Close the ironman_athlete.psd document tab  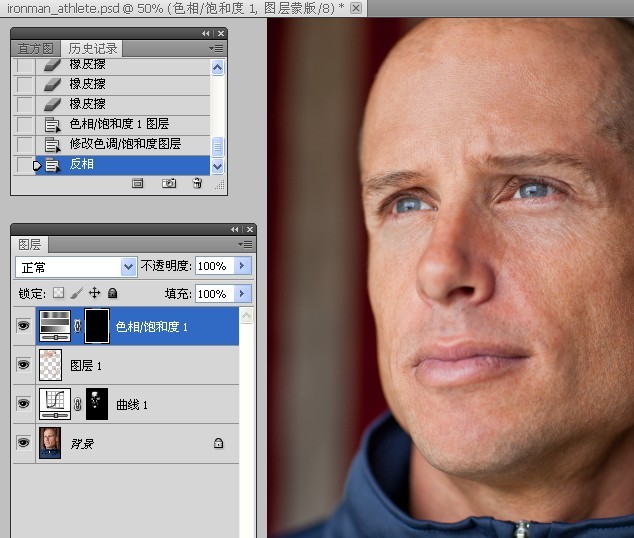[356, 8]
